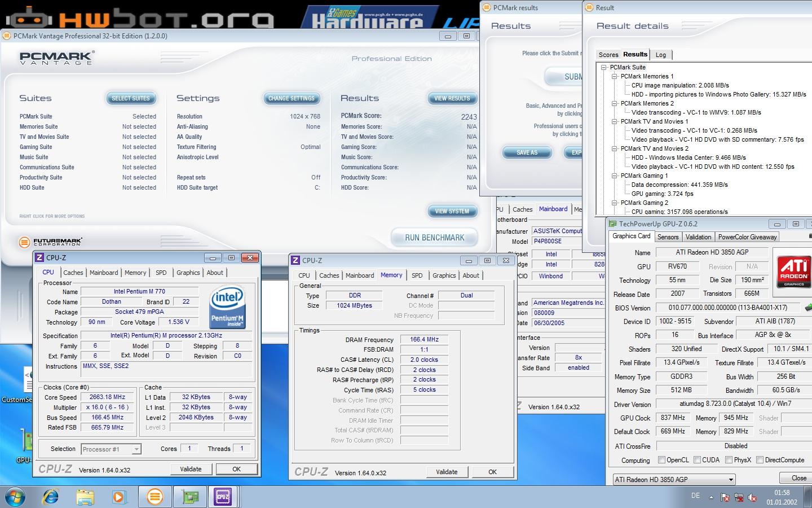Viewport: 812px width, 508px height.
Task: Click the Futuremark Corporation logo
Action: pyautogui.click(x=51, y=243)
